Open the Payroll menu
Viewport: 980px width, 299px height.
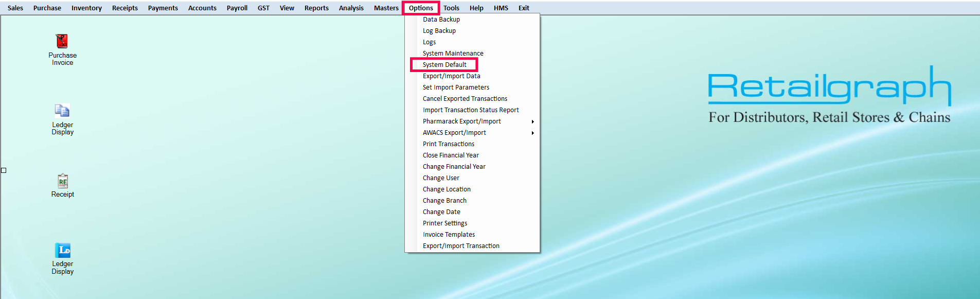click(237, 8)
